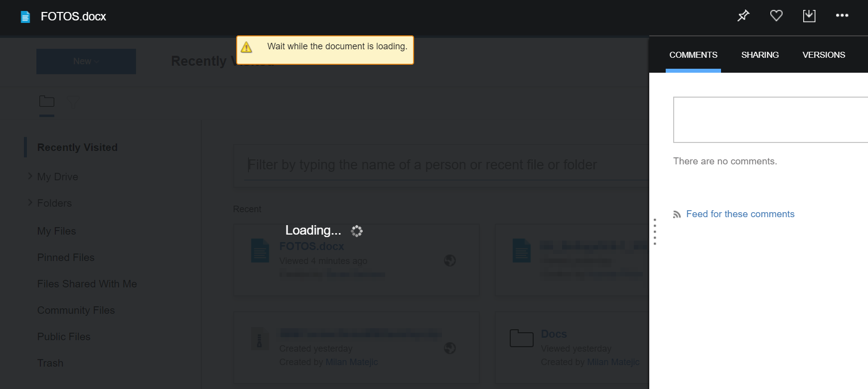Switch to the Versions tab
868x389 pixels.
(824, 55)
